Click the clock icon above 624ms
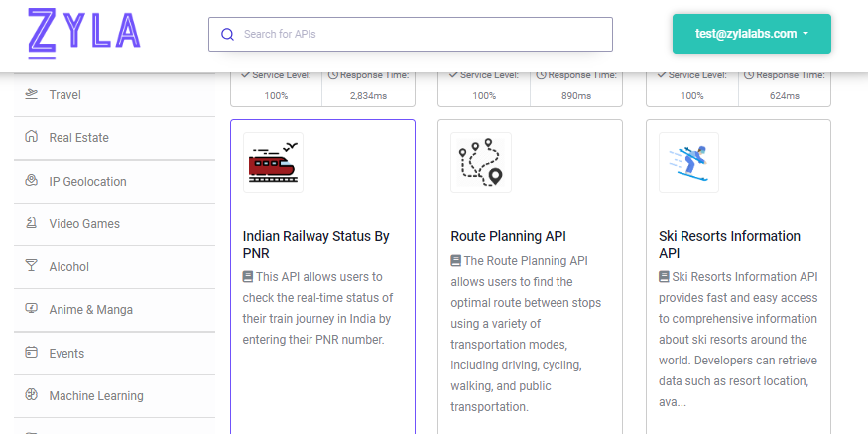Viewport: 868px width, 434px height. (749, 74)
